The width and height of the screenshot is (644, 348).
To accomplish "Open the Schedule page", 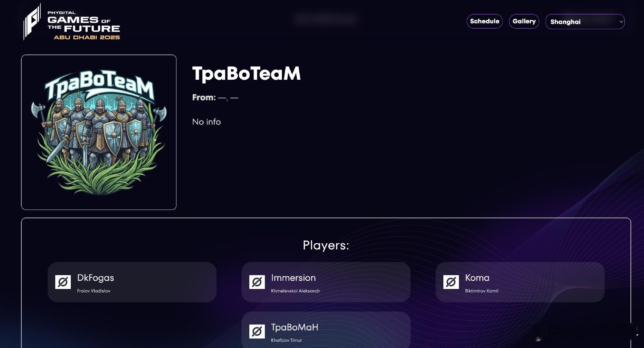I will [484, 21].
